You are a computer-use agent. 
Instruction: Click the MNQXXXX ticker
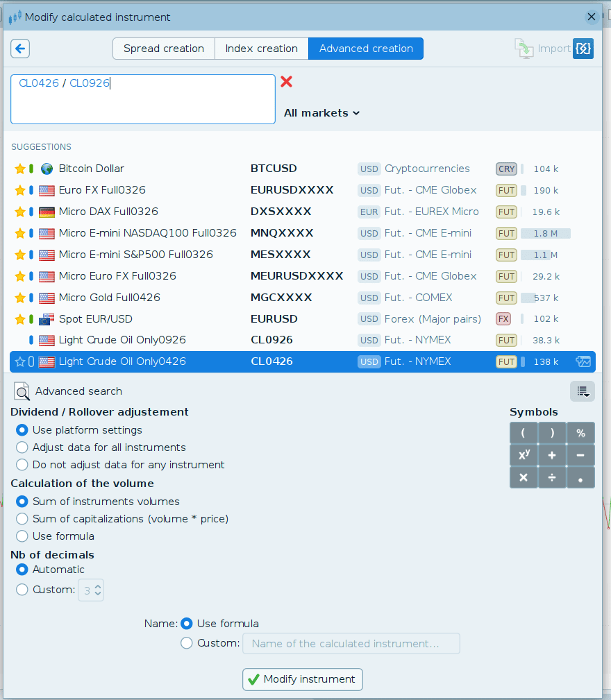tap(282, 233)
